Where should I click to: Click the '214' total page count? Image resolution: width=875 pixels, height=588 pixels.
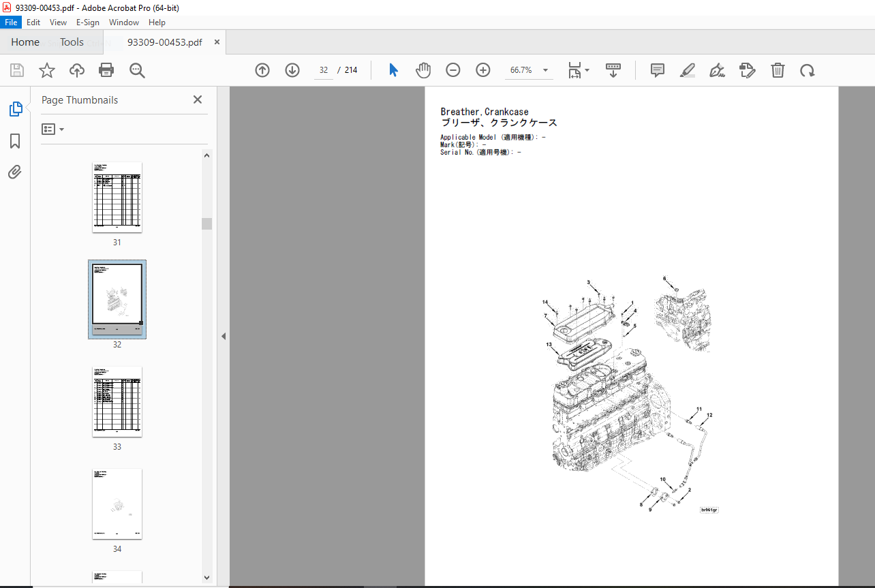tap(351, 70)
